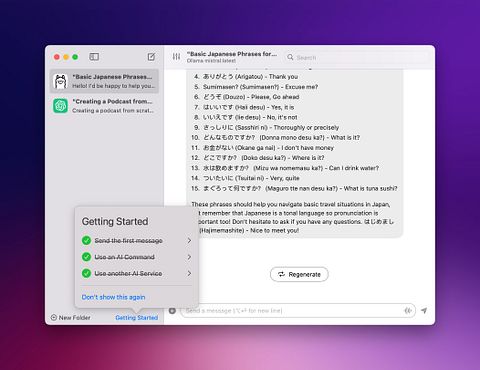Toggle the sidebar panel icon
This screenshot has height=370, width=480.
(x=94, y=57)
